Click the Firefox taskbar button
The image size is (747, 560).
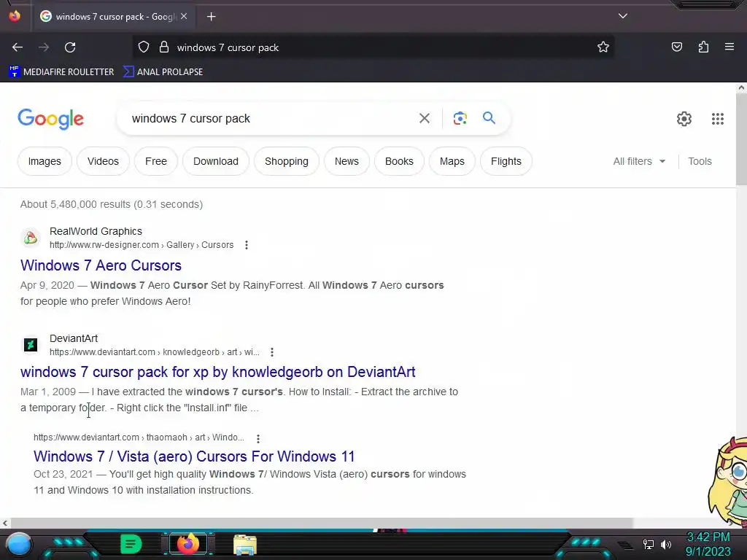(x=188, y=544)
